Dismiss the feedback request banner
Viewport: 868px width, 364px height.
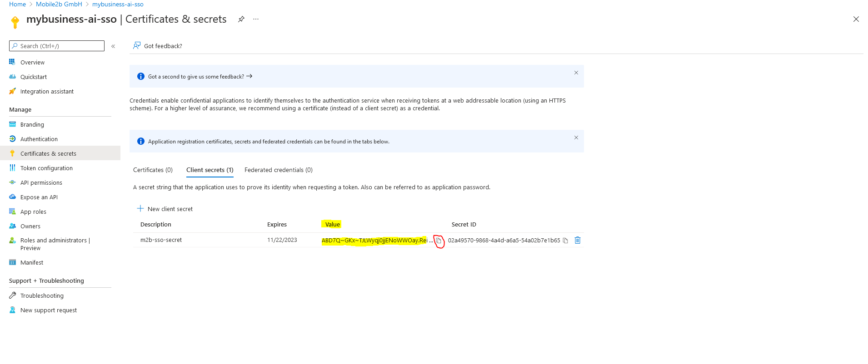[576, 73]
